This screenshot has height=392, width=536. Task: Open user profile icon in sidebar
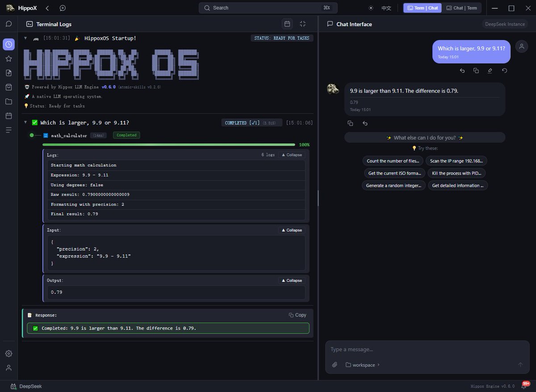click(x=8, y=368)
